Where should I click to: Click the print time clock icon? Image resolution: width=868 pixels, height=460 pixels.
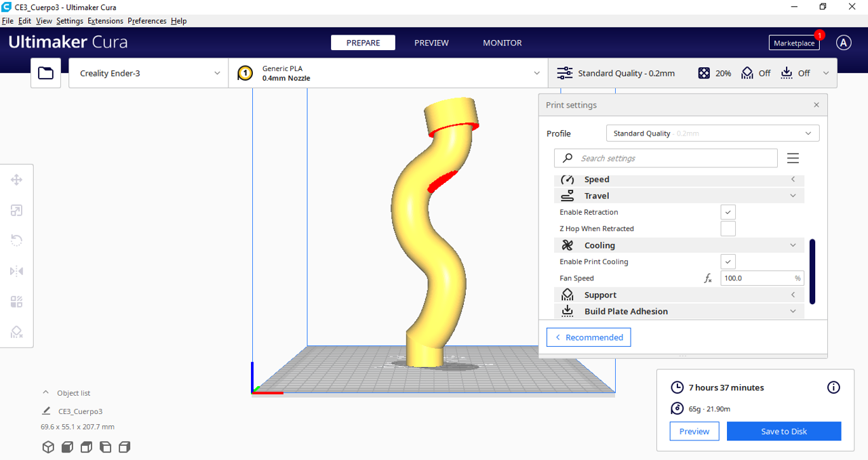point(677,388)
